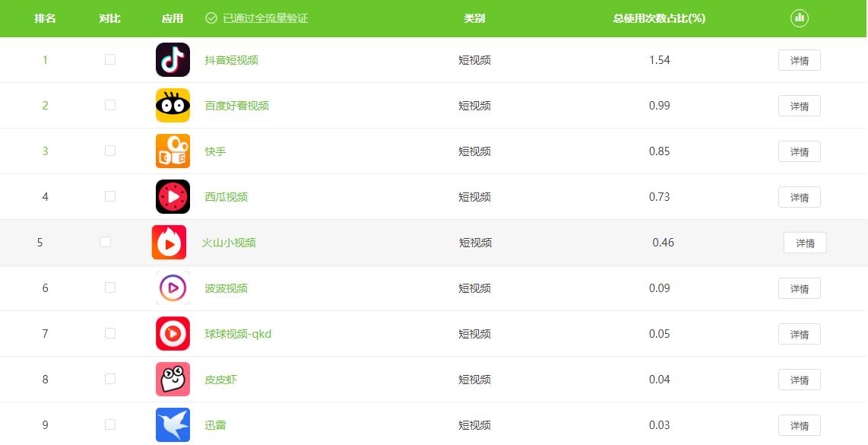The width and height of the screenshot is (868, 445).
Task: Open 详情 for 火山小视频
Action: [804, 243]
